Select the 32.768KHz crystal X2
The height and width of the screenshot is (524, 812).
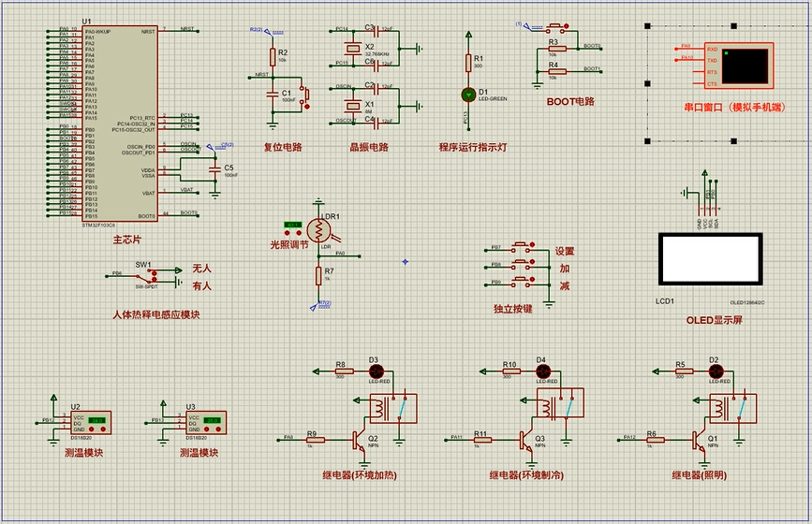coord(354,47)
